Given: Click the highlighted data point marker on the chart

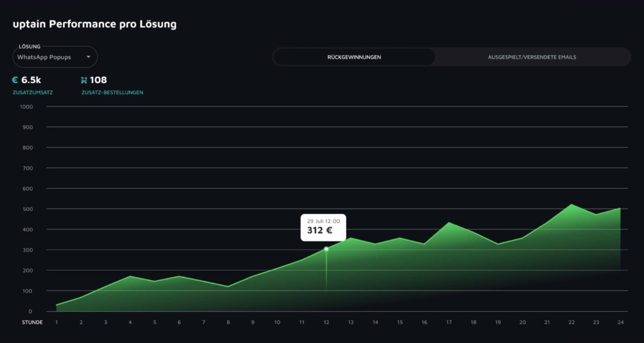Looking at the screenshot, I should [x=326, y=249].
